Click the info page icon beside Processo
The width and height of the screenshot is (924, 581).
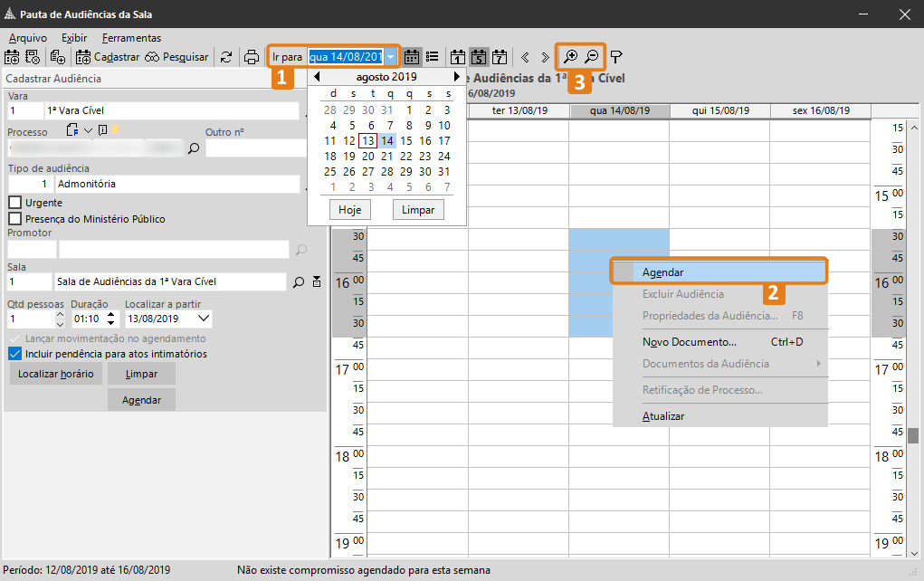click(102, 129)
